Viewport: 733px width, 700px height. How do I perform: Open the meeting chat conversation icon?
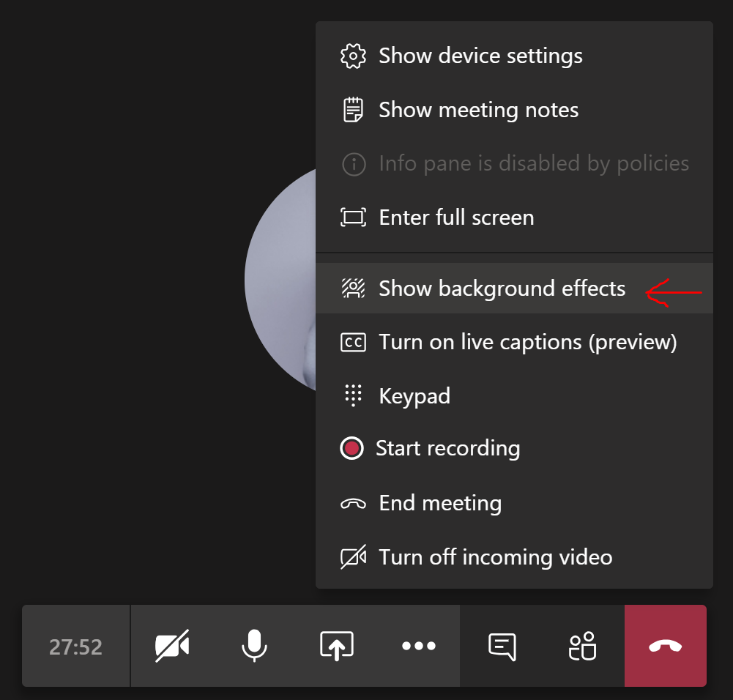[x=502, y=647]
